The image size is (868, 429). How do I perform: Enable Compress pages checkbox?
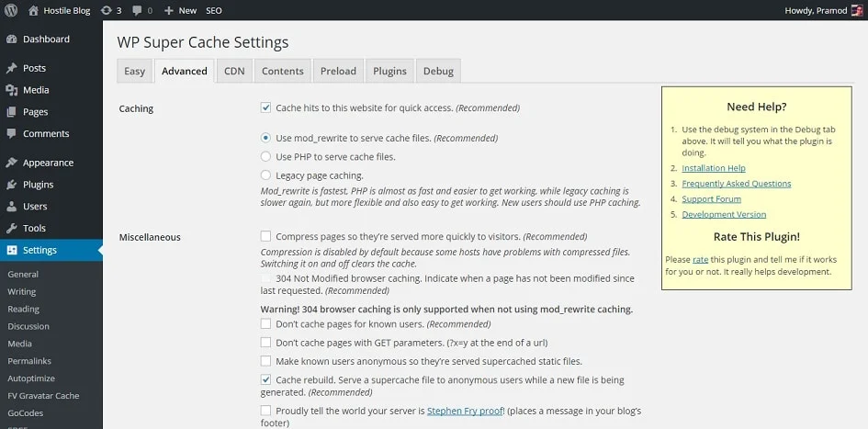[x=265, y=236]
